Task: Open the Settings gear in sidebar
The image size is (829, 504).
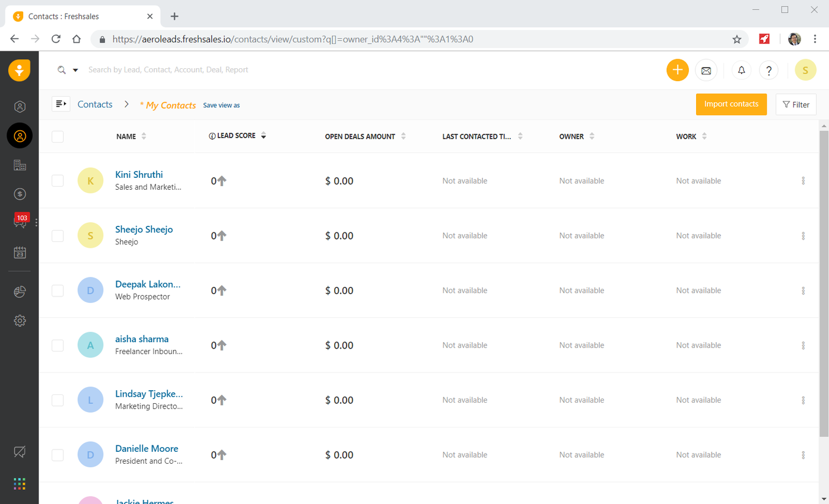Action: click(x=20, y=321)
